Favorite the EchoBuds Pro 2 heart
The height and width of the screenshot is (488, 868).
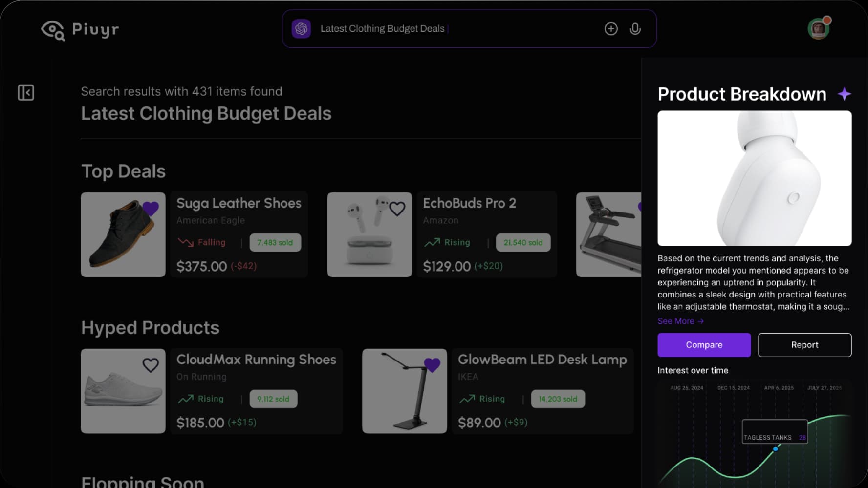tap(397, 209)
